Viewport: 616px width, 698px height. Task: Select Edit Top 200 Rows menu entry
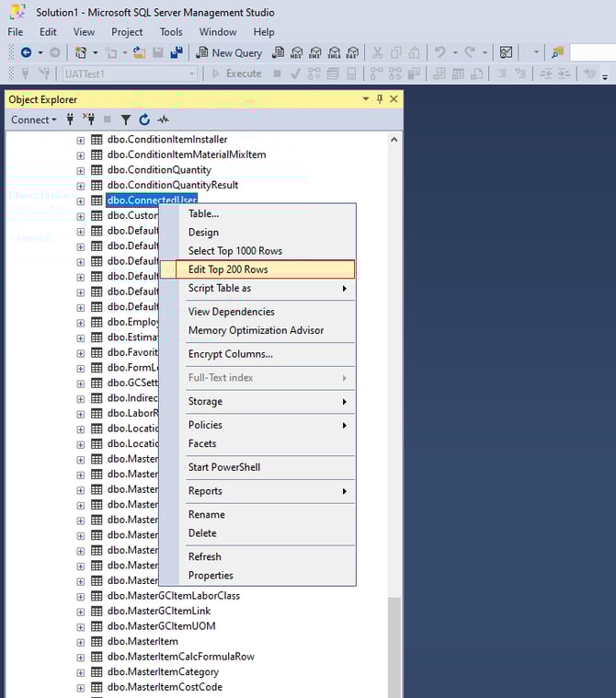pos(228,269)
